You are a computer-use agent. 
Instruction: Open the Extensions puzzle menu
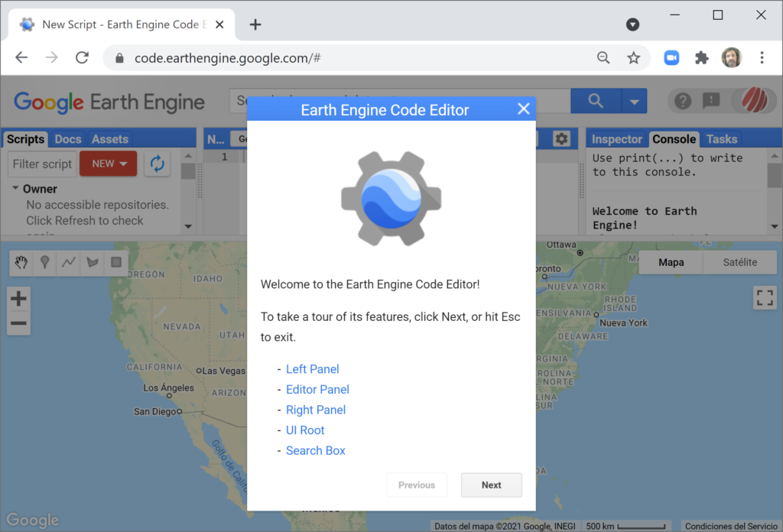[x=702, y=58]
